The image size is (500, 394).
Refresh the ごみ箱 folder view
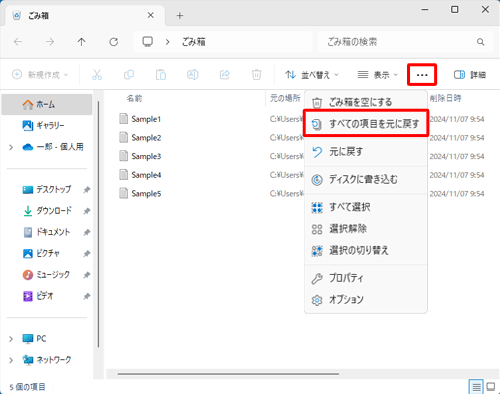pyautogui.click(x=114, y=42)
